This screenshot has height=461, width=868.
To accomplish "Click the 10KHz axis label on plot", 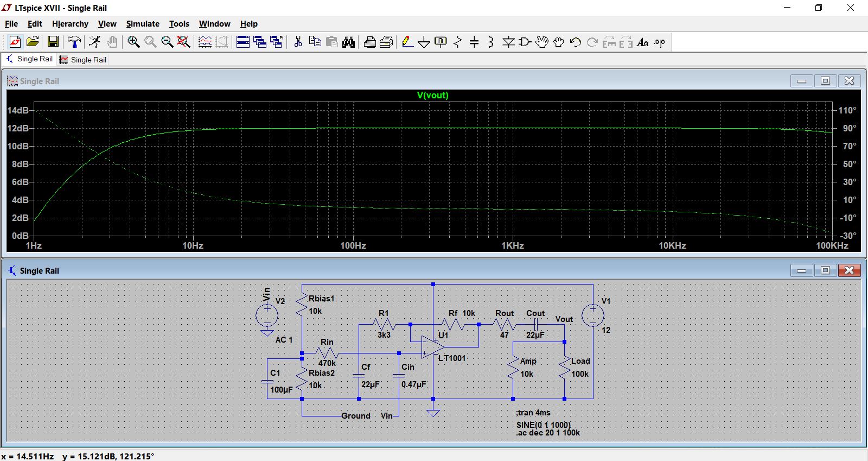I will [672, 246].
